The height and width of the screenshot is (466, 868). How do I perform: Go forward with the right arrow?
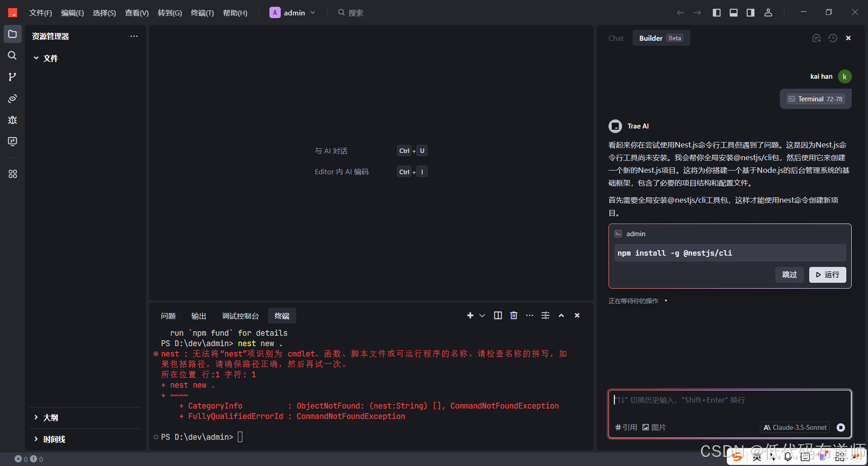(698, 13)
